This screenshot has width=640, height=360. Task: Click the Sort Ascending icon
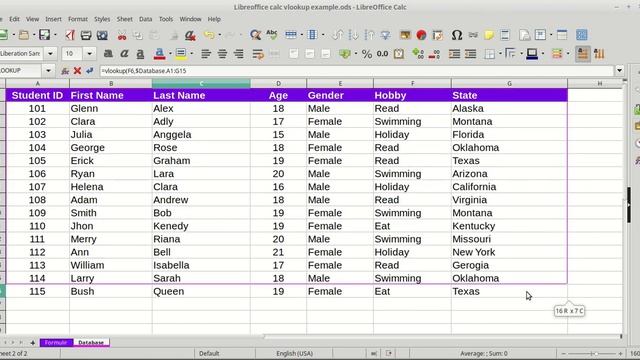tap(353, 35)
